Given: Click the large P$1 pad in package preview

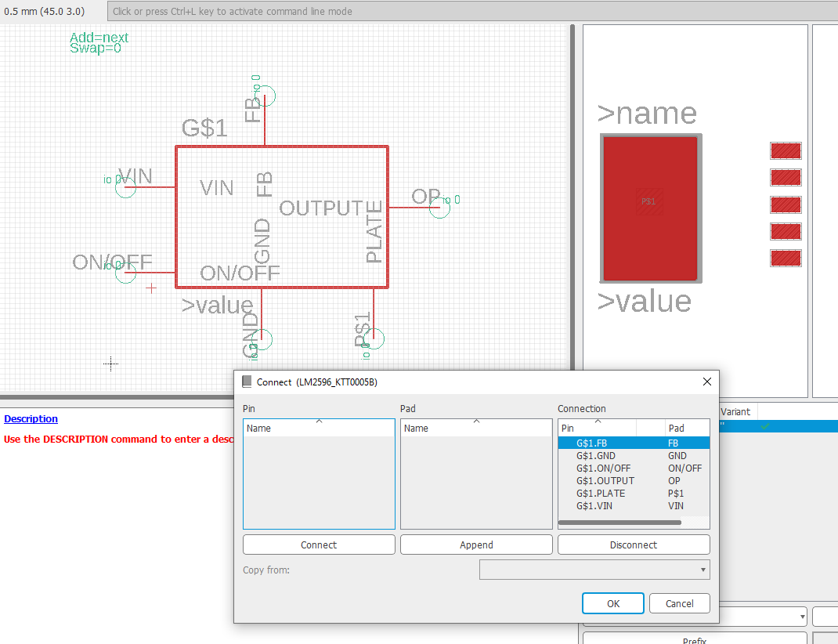Looking at the screenshot, I should pyautogui.click(x=649, y=208).
